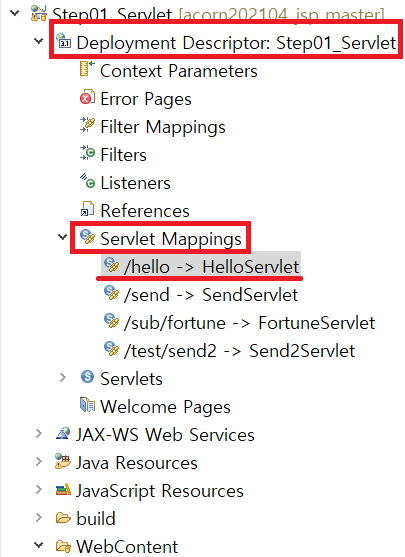Select '/hello -> HelloServlet' mapping

pyautogui.click(x=211, y=267)
